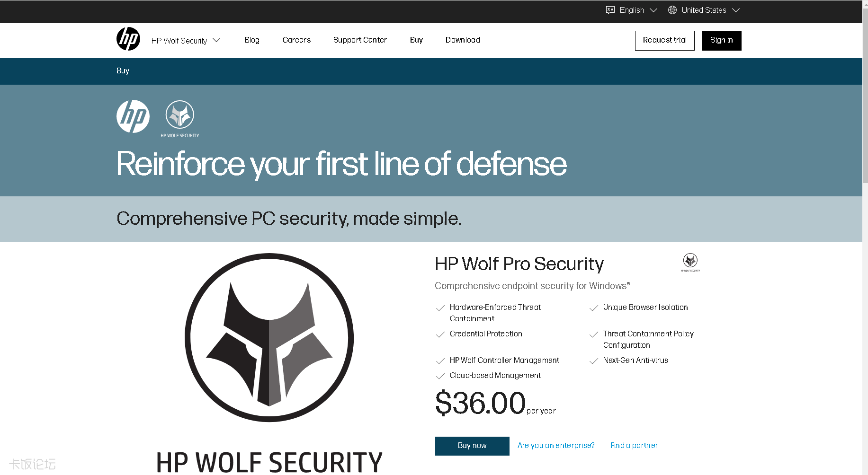Follow the 'Are you an enterprise?' link
The image size is (868, 475).
556,446
